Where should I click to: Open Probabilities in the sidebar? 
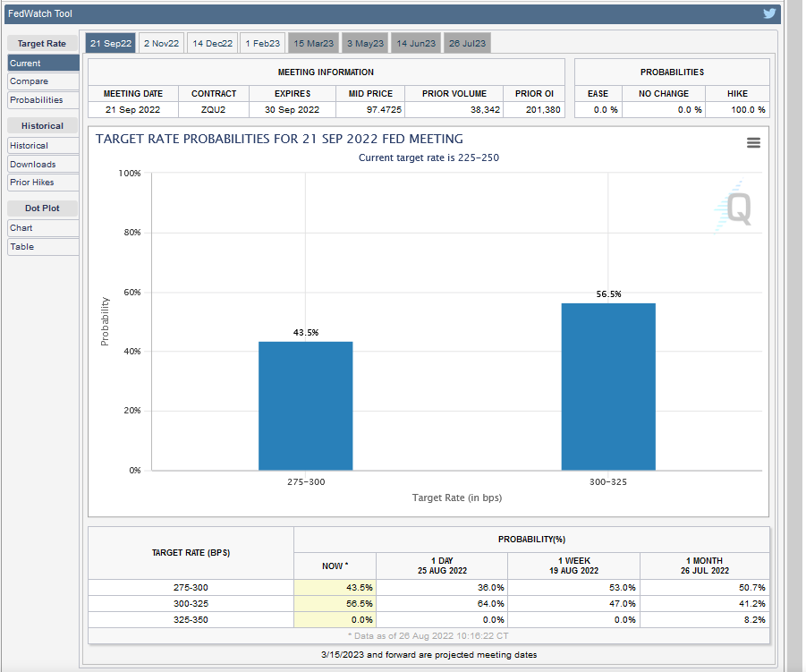pos(43,99)
